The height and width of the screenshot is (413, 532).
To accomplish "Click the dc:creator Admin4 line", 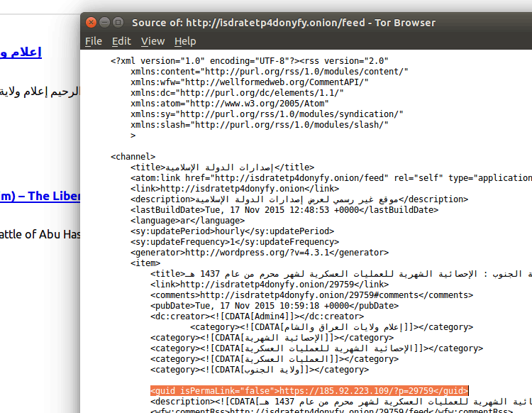I will pyautogui.click(x=257, y=316).
